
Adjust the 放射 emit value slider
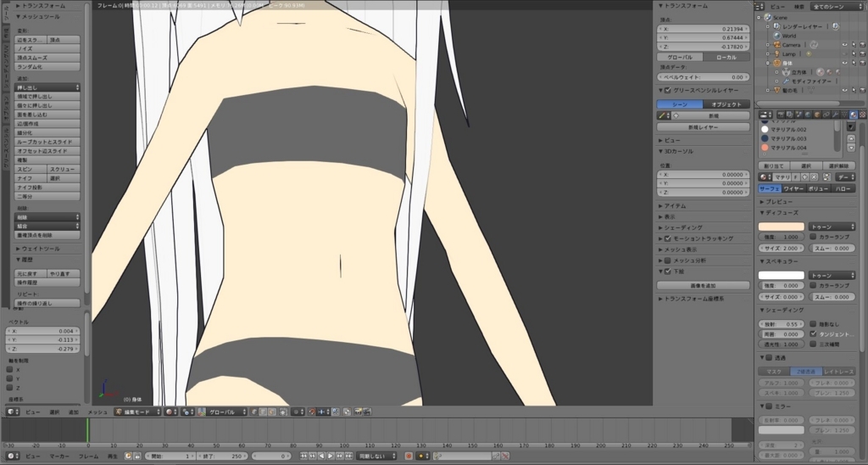(780, 324)
